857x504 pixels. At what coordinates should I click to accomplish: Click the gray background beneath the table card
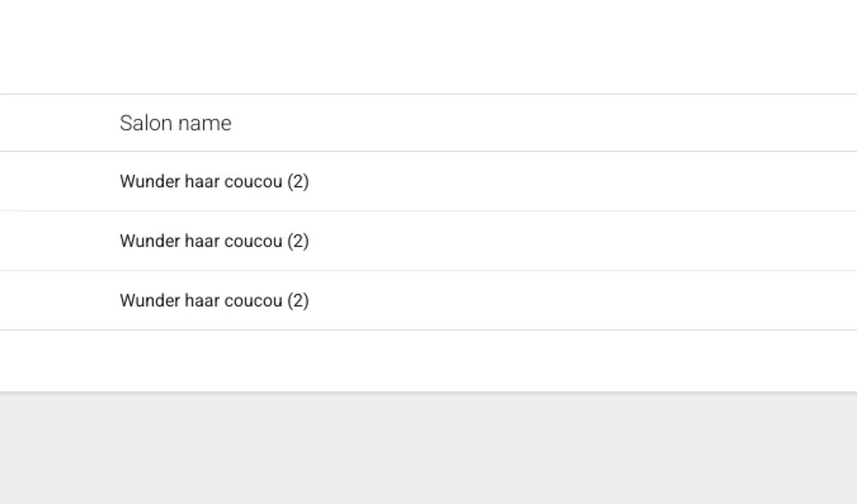[428, 448]
